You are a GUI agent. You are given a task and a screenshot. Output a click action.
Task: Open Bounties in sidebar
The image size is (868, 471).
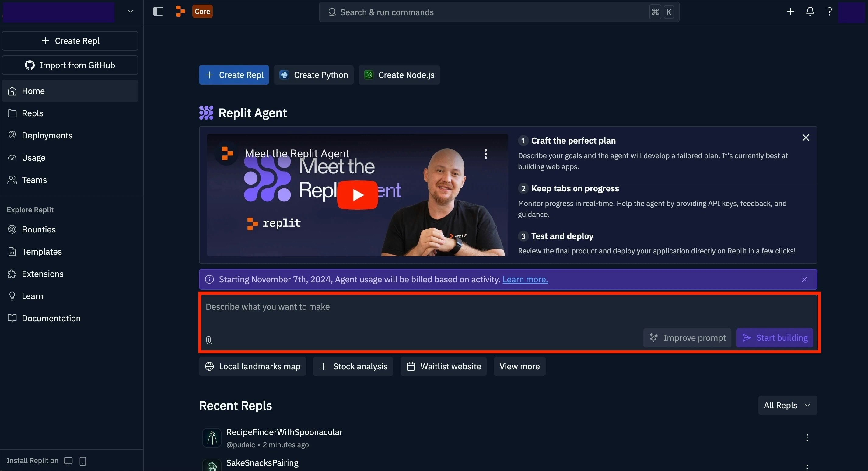pos(39,229)
